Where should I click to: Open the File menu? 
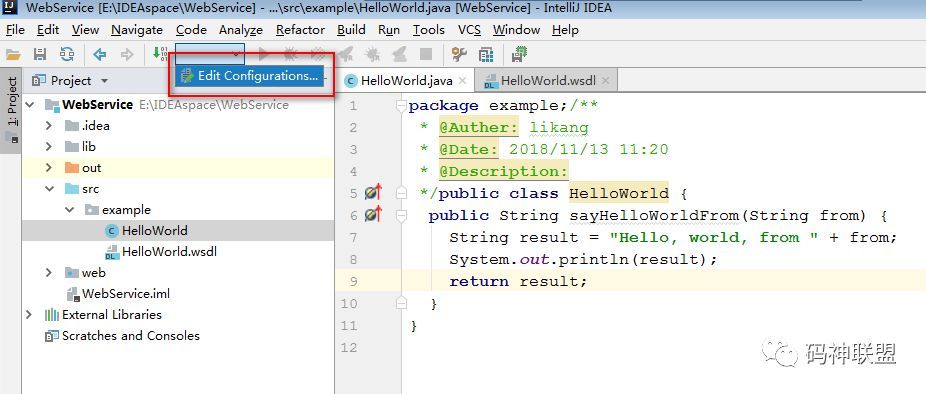(15, 30)
